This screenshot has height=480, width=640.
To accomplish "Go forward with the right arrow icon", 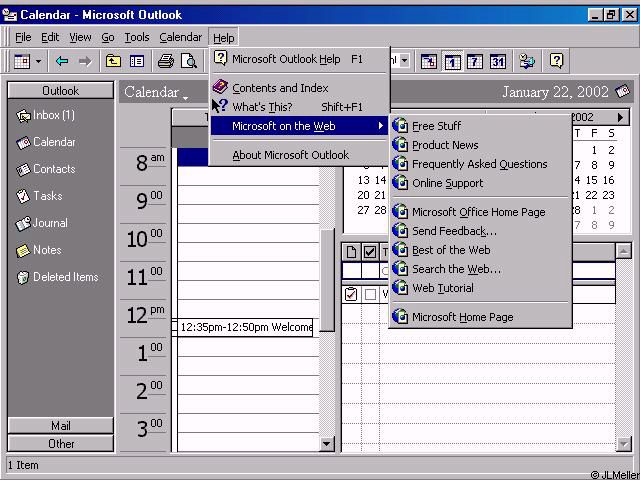I will (x=85, y=62).
